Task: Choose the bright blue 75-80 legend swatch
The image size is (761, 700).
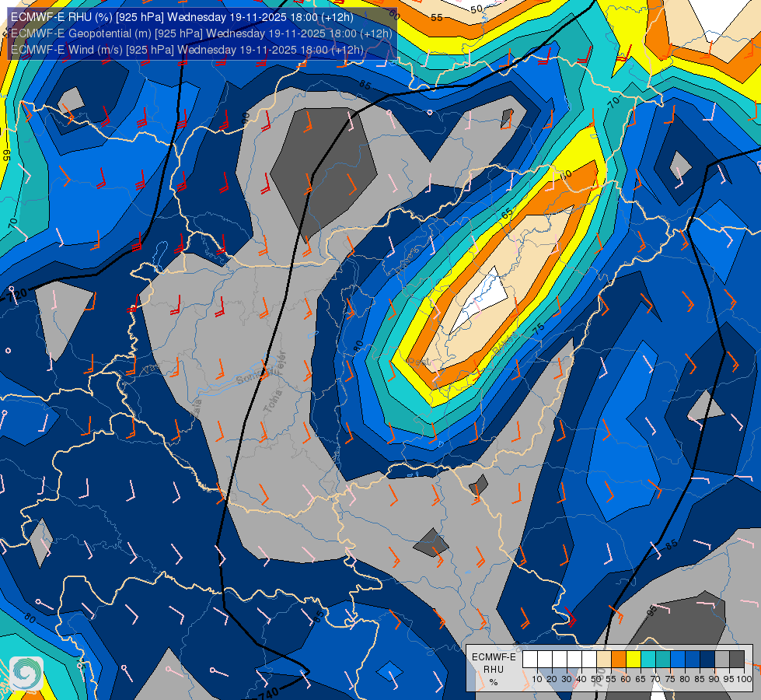Action: (678, 660)
